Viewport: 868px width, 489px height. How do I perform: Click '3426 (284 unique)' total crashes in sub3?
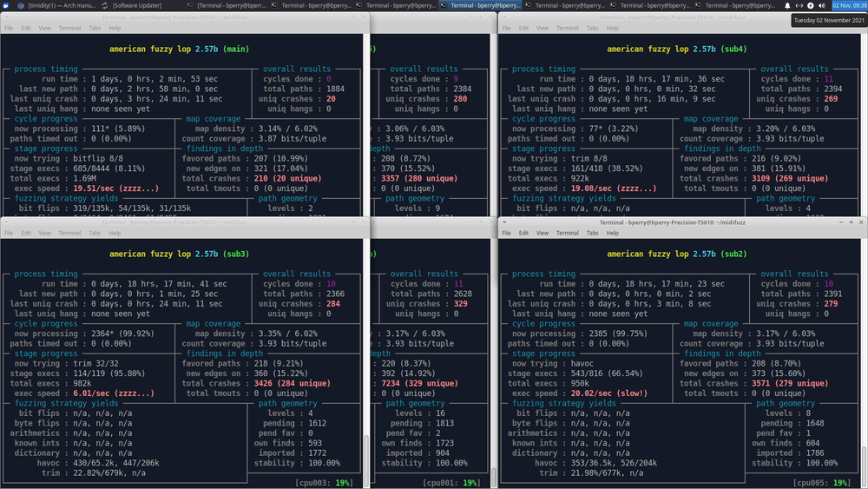point(292,383)
